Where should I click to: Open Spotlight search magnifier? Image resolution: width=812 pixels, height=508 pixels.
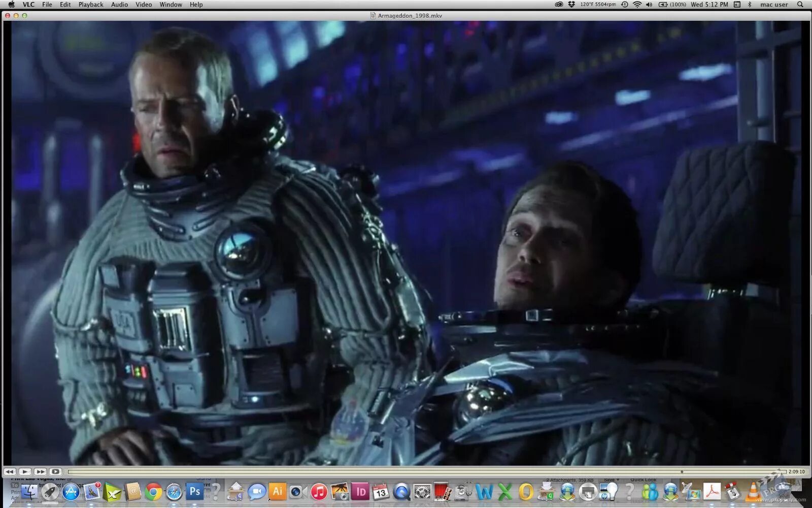800,5
